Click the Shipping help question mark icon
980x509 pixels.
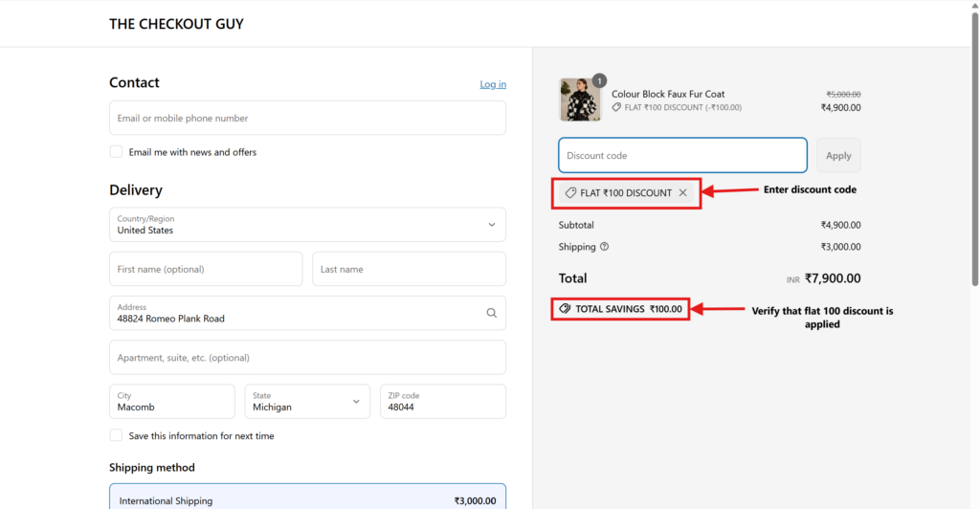pyautogui.click(x=604, y=247)
